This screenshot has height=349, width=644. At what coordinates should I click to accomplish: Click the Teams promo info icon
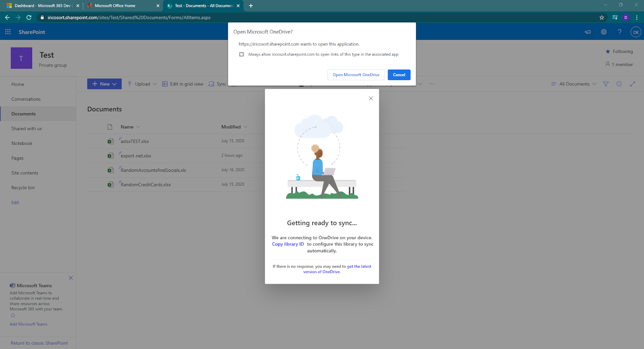[13, 316]
